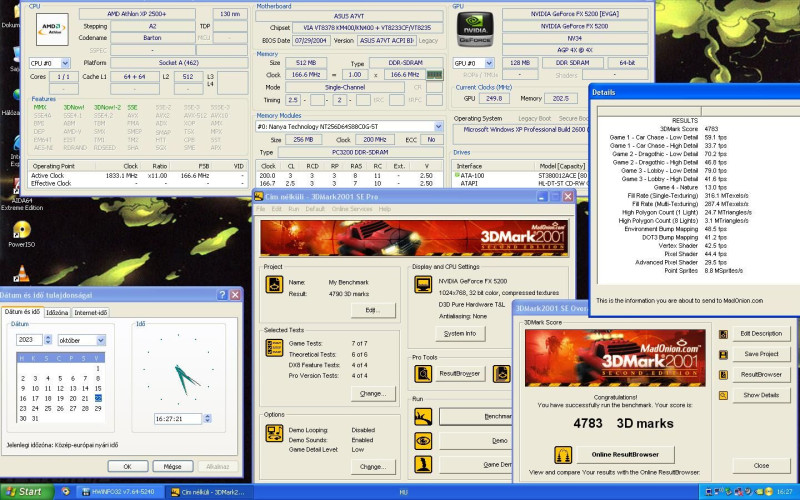This screenshot has width=800, height=500.
Task: Open the month dropdown showing október
Action: tap(101, 340)
